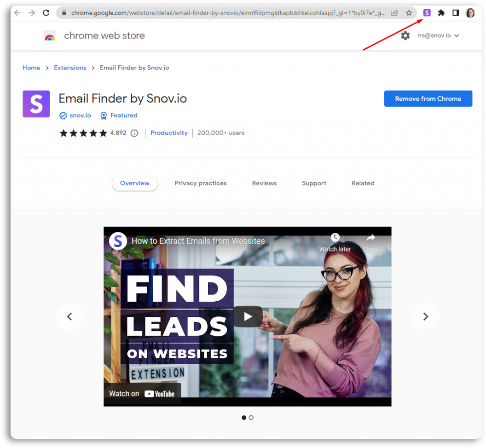Click the large purple Snov.io extension logo
Image resolution: width=486 pixels, height=448 pixels.
click(36, 104)
